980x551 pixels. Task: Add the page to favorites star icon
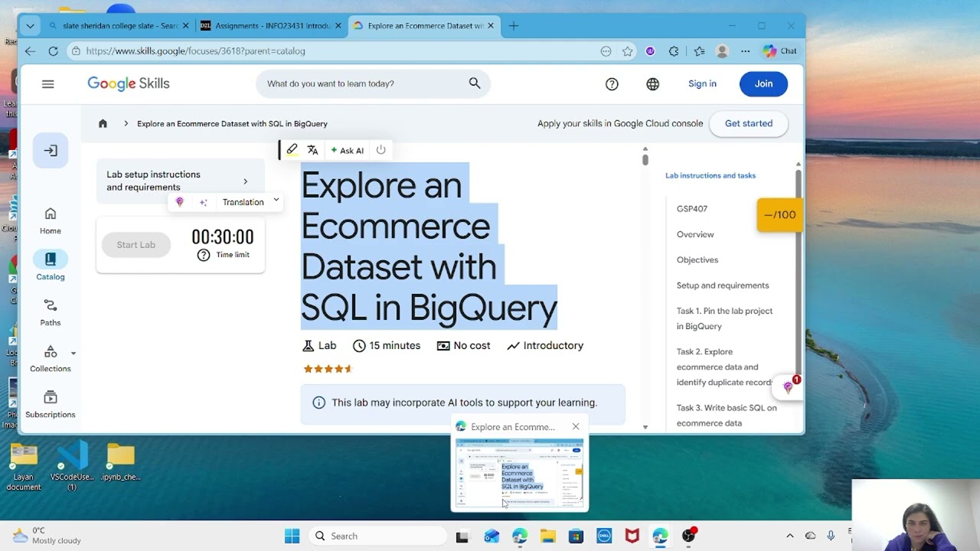coord(628,51)
